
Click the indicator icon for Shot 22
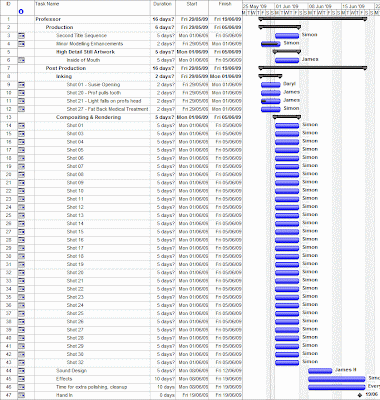click(x=22, y=289)
